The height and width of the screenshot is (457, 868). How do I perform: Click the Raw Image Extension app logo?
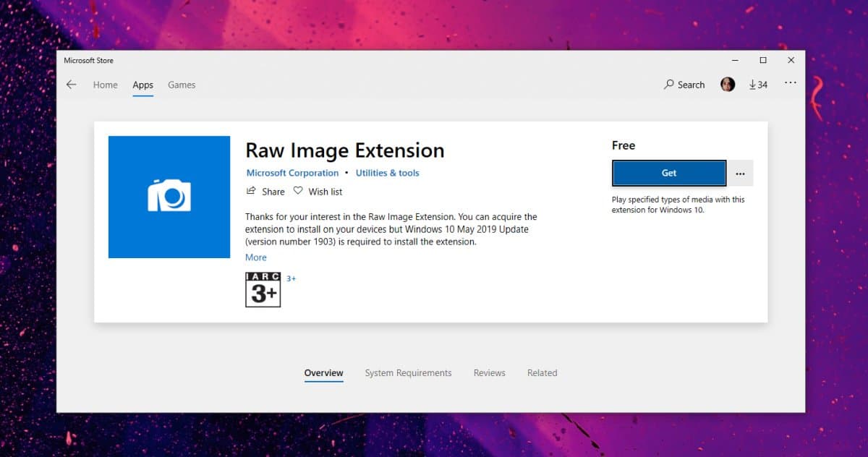point(169,197)
